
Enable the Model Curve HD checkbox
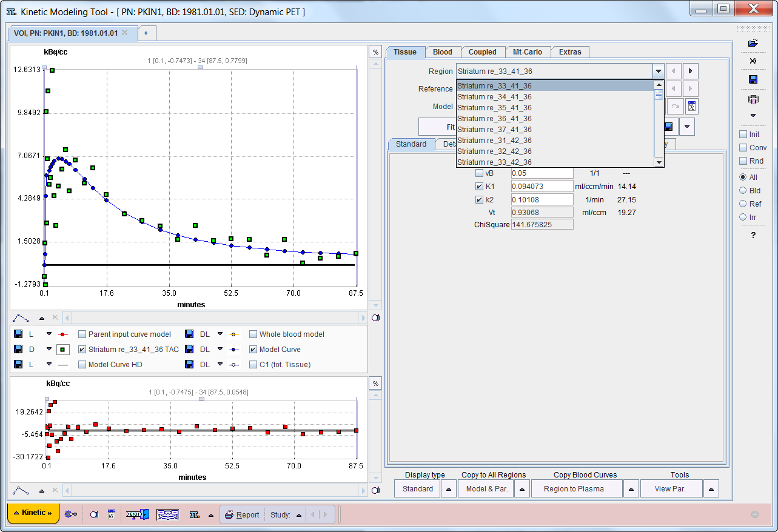(82, 364)
